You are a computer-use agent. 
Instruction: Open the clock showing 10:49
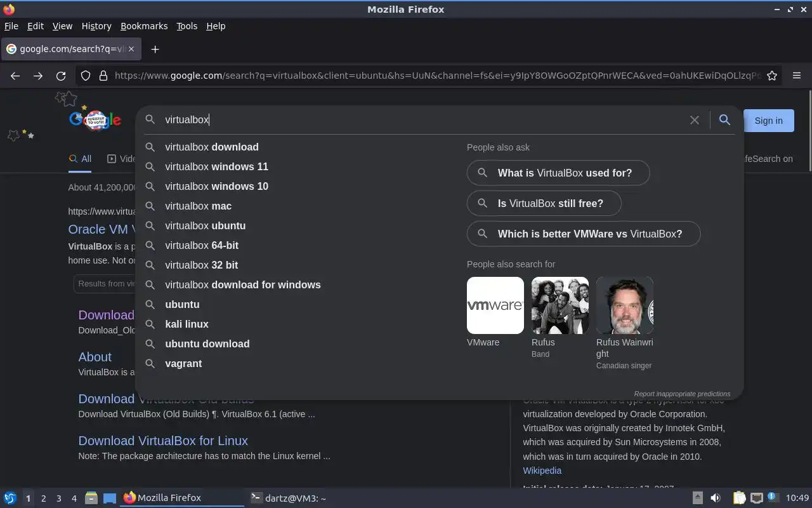[797, 498]
